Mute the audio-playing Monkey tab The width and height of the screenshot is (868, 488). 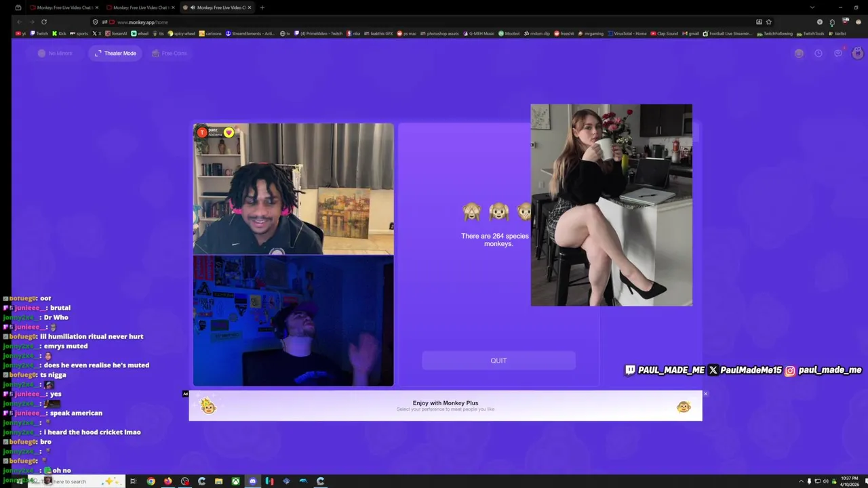[193, 7]
